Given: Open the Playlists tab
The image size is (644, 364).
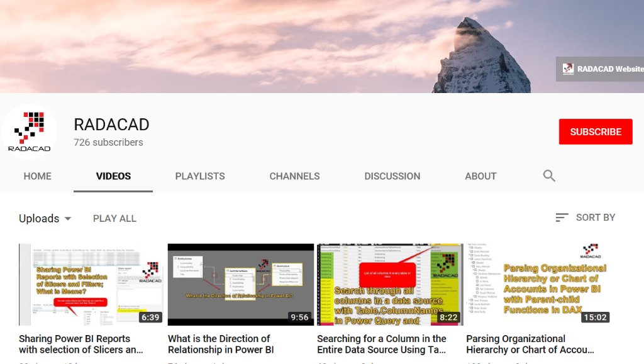Looking at the screenshot, I should (x=200, y=176).
